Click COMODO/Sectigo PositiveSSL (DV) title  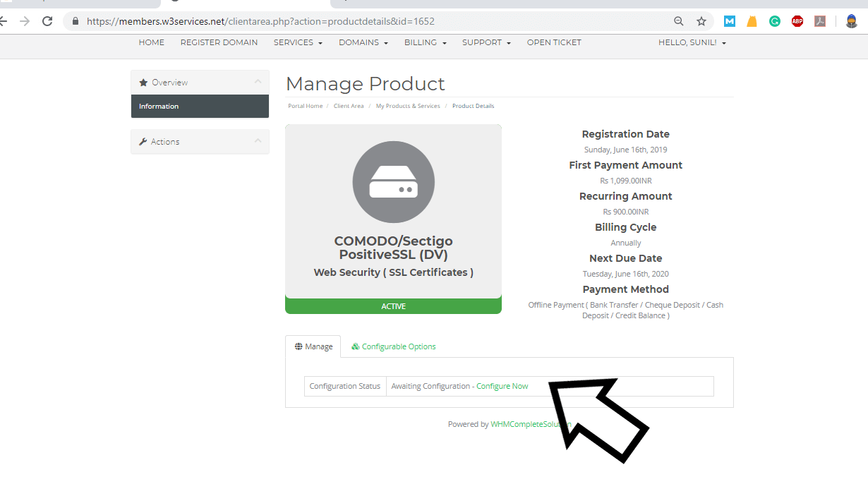[394, 248]
